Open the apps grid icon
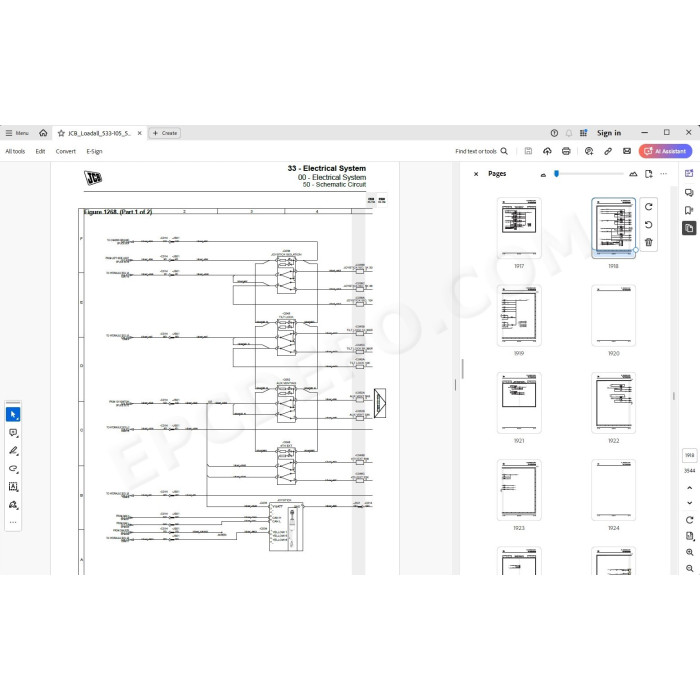This screenshot has width=700, height=700. click(583, 133)
